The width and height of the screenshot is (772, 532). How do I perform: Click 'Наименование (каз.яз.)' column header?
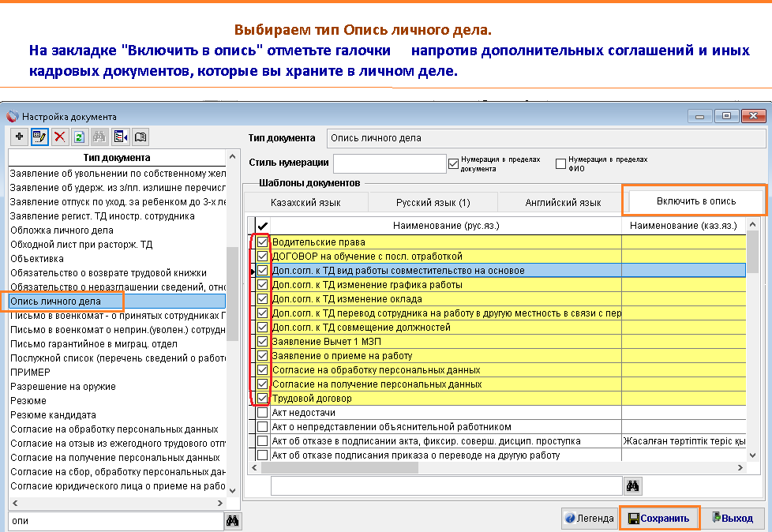tap(684, 226)
